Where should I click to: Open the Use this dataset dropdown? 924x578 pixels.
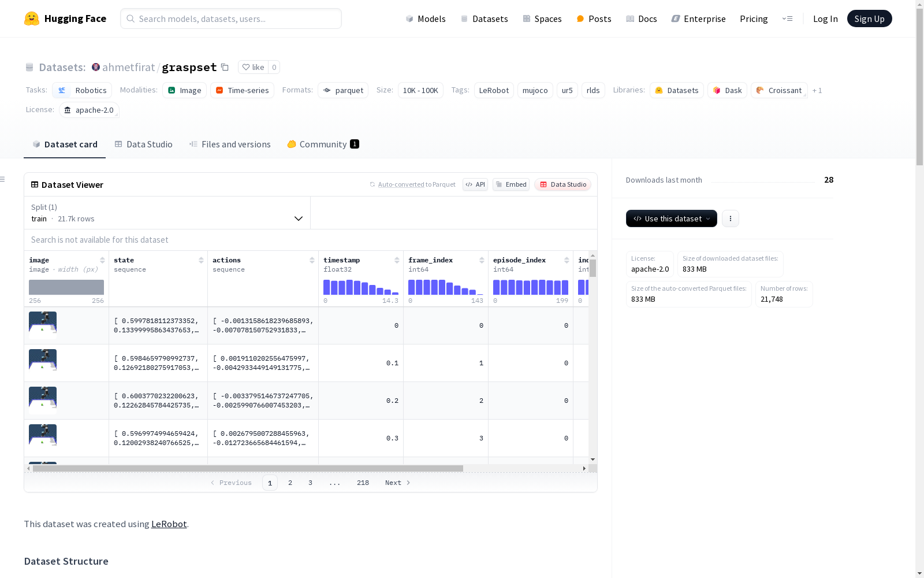tap(672, 218)
